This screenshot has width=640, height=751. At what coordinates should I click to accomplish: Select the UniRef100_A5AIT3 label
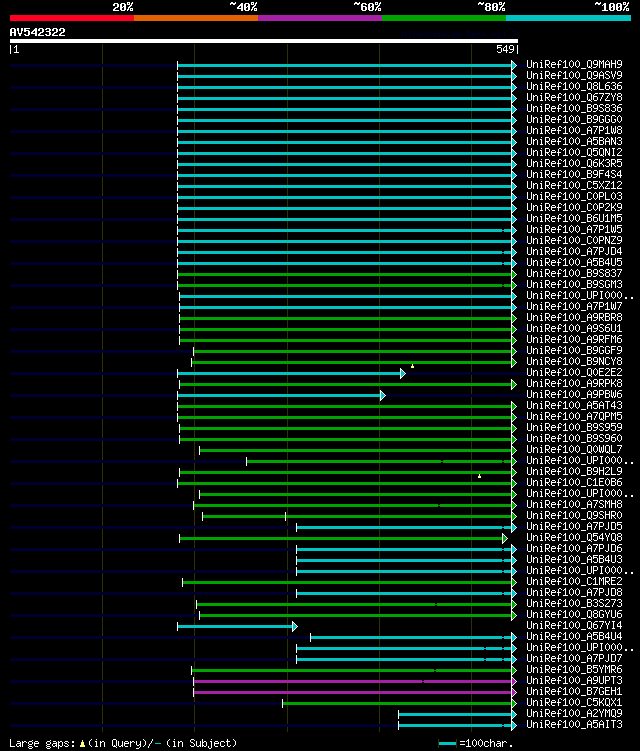click(x=574, y=725)
